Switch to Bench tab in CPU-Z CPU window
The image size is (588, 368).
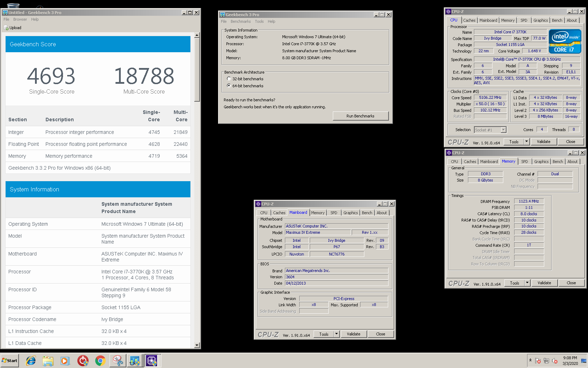tap(557, 20)
